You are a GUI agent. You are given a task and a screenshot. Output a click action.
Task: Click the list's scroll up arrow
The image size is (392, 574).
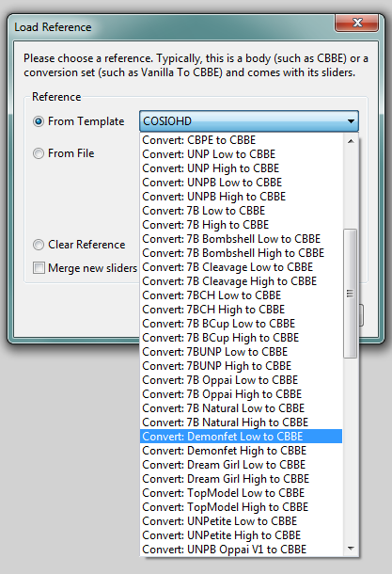(351, 141)
